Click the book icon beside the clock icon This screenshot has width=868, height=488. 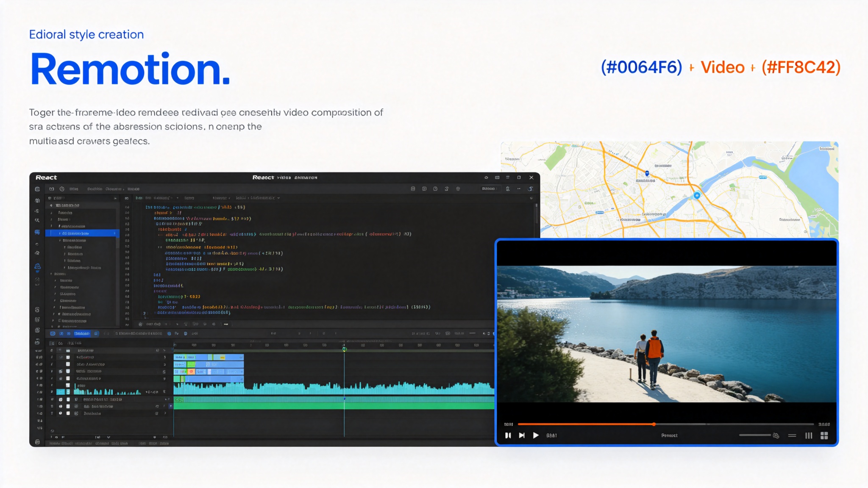pyautogui.click(x=52, y=189)
